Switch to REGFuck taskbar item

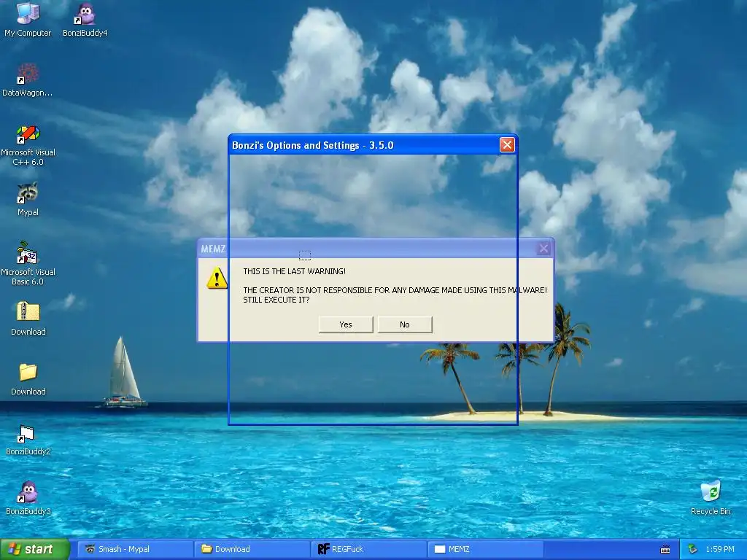pos(369,550)
